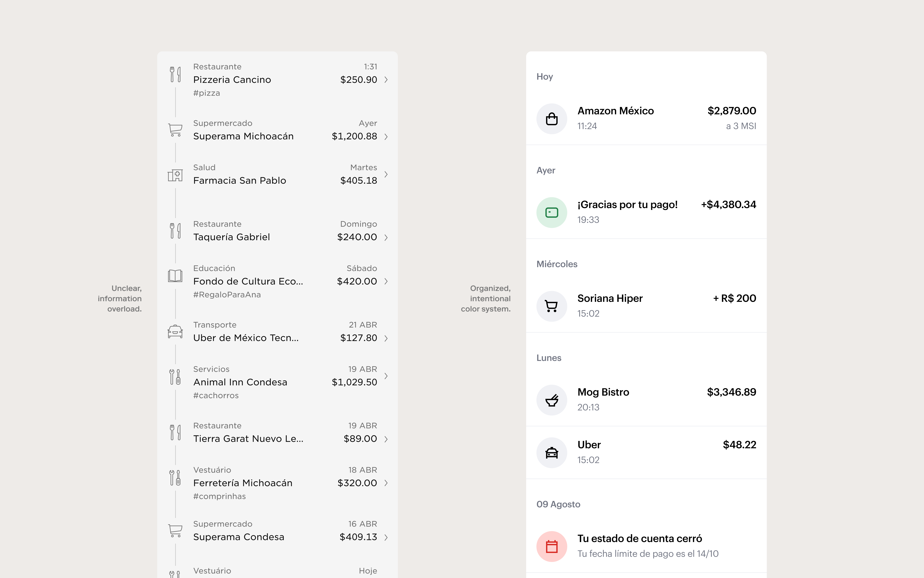
Task: Click the taxi icon for Uber de México
Action: pyautogui.click(x=175, y=331)
